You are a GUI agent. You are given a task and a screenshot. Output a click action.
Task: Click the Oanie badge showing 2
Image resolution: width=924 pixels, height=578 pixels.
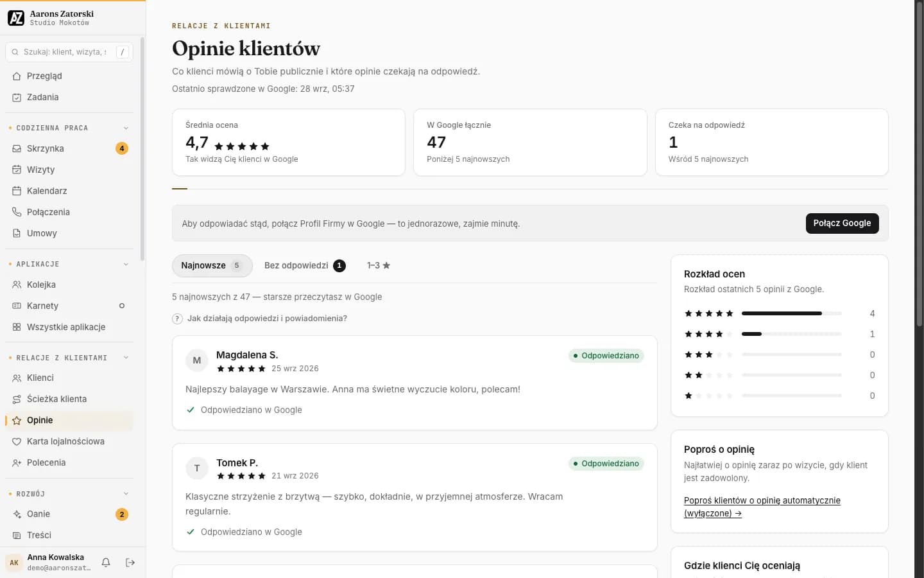tap(122, 514)
